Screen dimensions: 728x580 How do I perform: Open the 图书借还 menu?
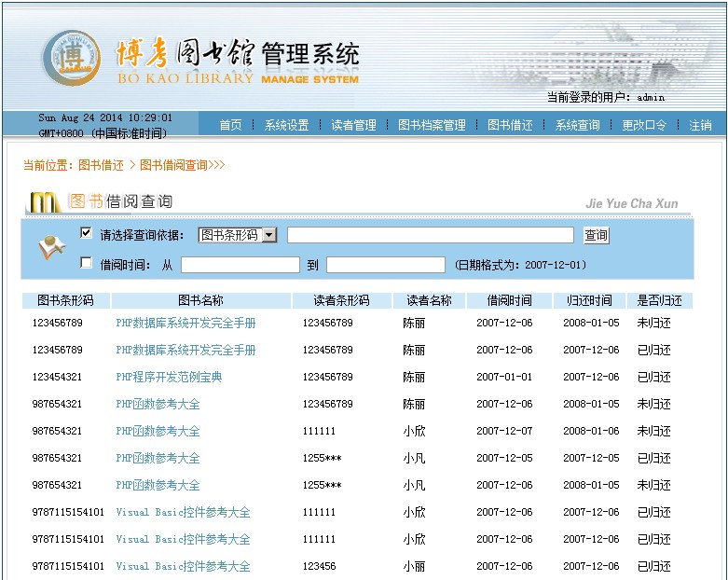tap(510, 125)
